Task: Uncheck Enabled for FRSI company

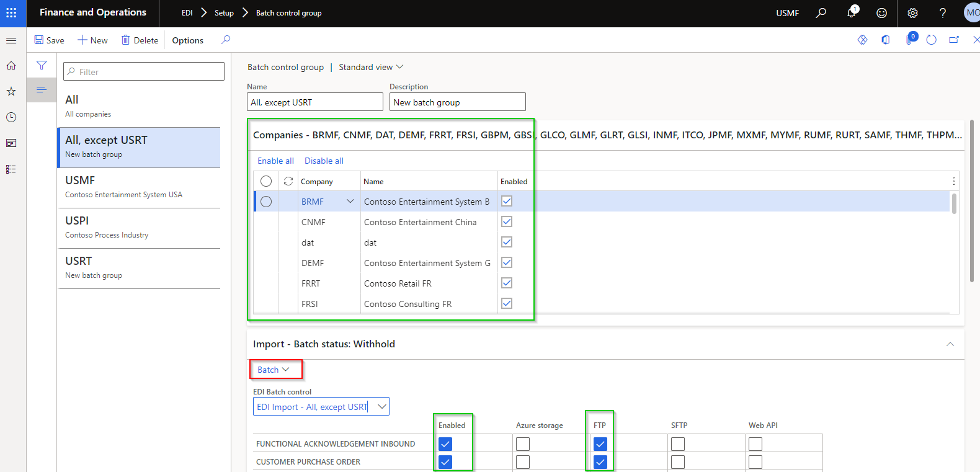Action: coord(507,303)
